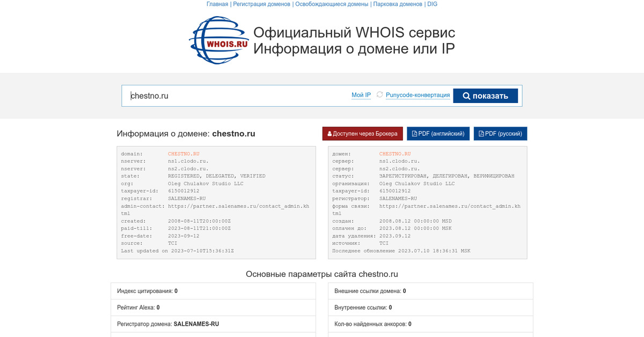Click Oleg Chulakov Studio LLC org value
Viewport: 644px width, 337px height.
[x=206, y=184]
